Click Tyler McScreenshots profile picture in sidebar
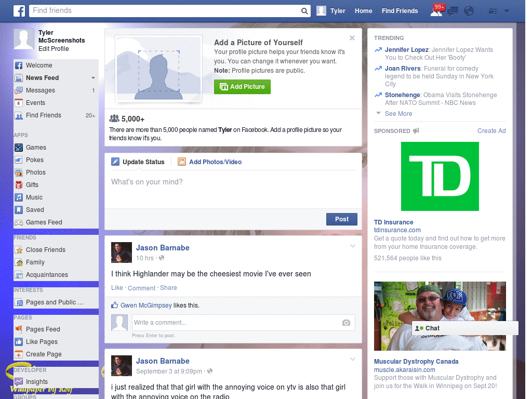 (x=24, y=39)
